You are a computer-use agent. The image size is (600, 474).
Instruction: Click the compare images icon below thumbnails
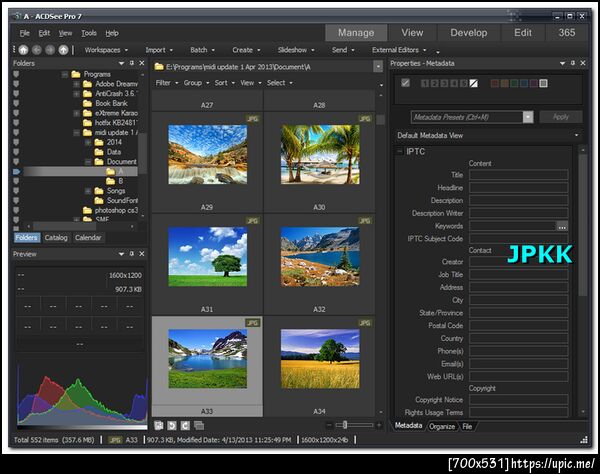coord(199,425)
